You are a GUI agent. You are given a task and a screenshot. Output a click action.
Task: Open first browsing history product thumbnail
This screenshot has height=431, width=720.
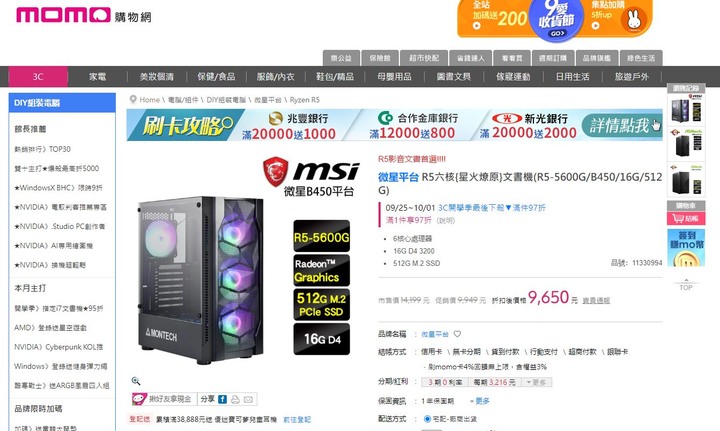686,108
